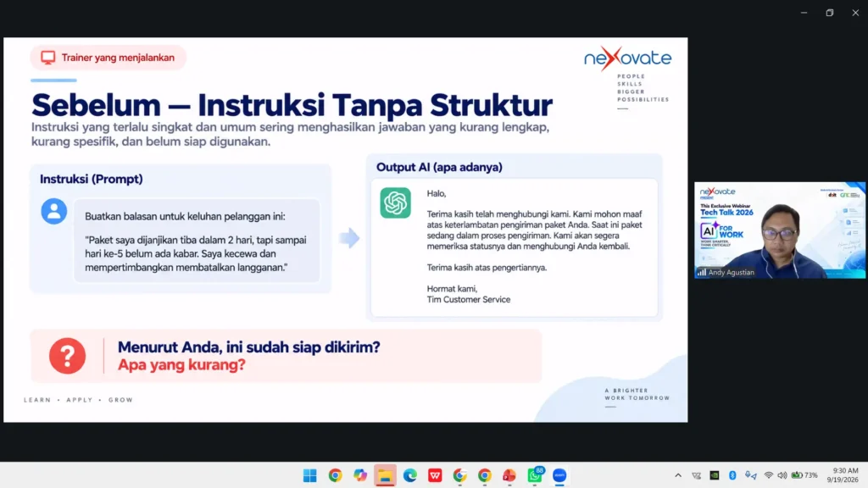Switch to the Zoom taskbar icon
This screenshot has height=488, width=868.
(559, 475)
